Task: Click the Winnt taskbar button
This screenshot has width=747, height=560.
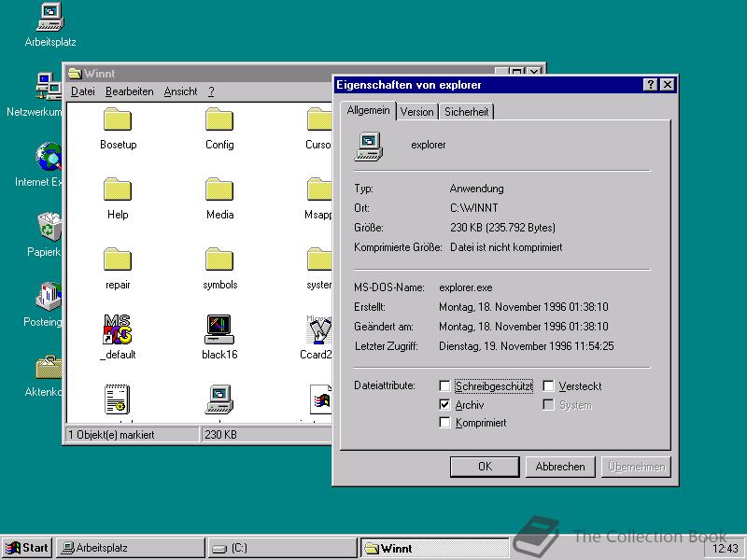Action: [434, 548]
